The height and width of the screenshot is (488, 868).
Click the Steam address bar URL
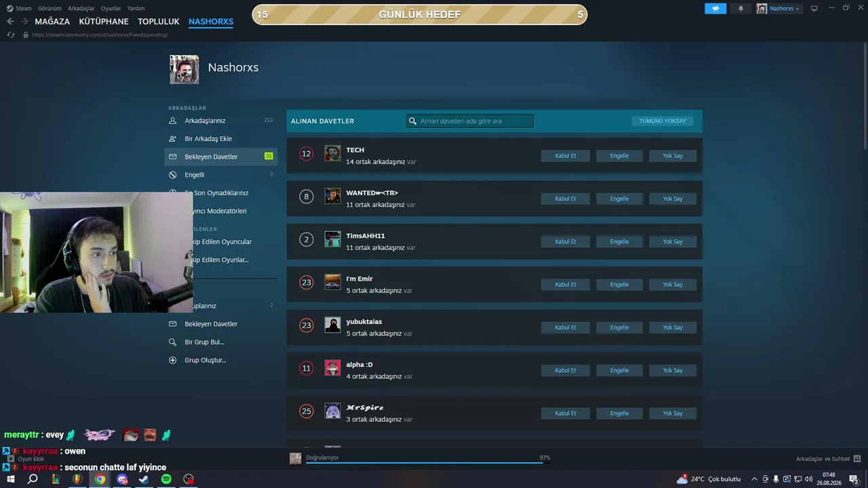tap(100, 35)
